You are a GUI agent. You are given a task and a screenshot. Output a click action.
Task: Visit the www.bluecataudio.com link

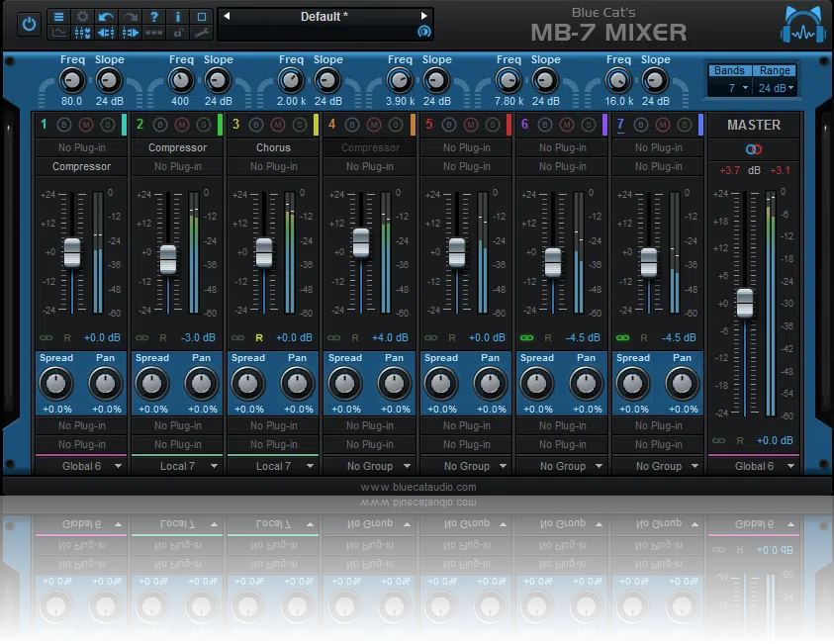coord(417,486)
